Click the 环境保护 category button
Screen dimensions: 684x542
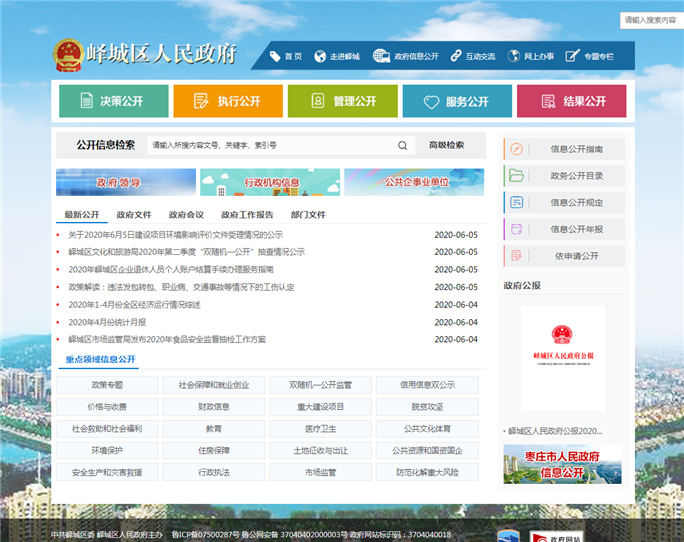[x=107, y=450]
